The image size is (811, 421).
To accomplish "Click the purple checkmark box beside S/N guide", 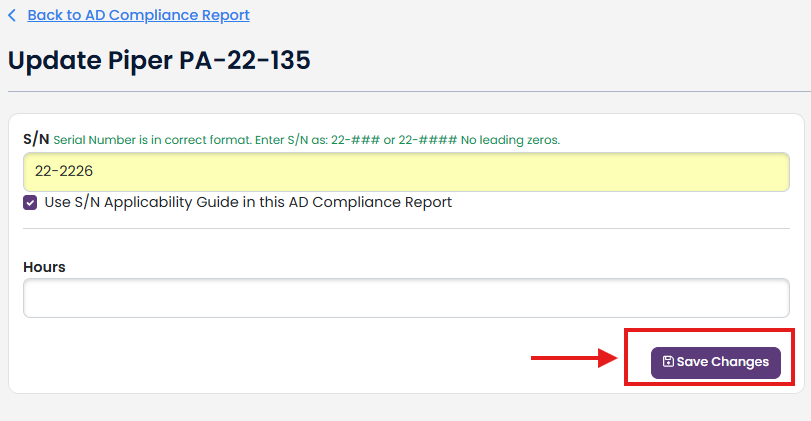I will tap(30, 202).
